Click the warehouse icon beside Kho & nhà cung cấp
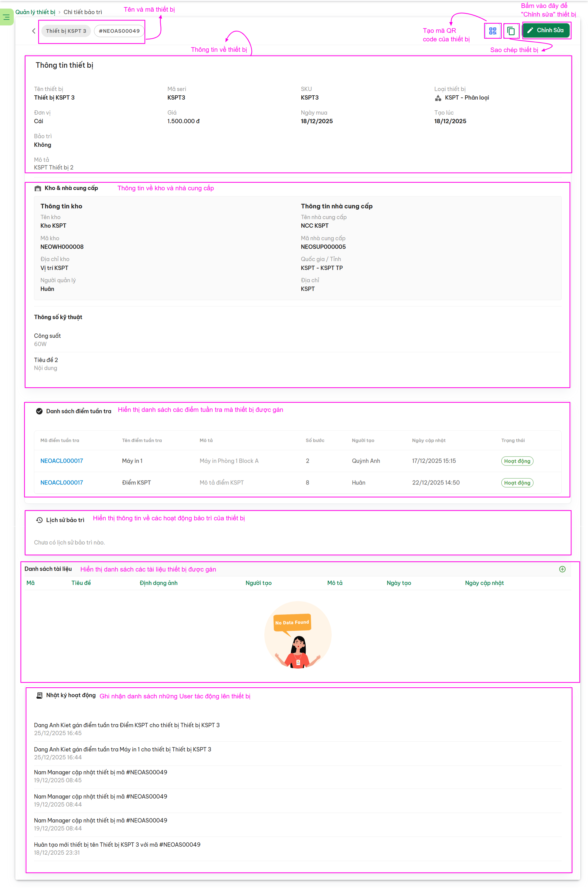This screenshot has width=588, height=889. pyautogui.click(x=38, y=188)
